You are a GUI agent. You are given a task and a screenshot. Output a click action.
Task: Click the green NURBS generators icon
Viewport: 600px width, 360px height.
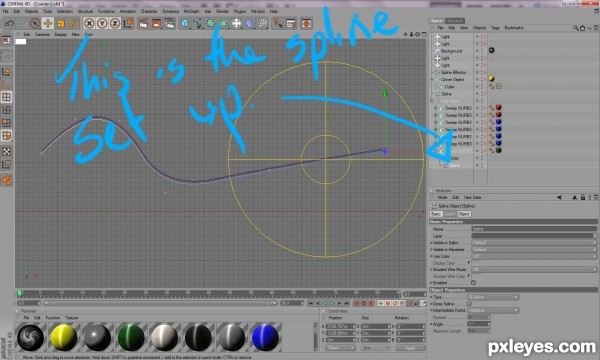click(x=211, y=24)
